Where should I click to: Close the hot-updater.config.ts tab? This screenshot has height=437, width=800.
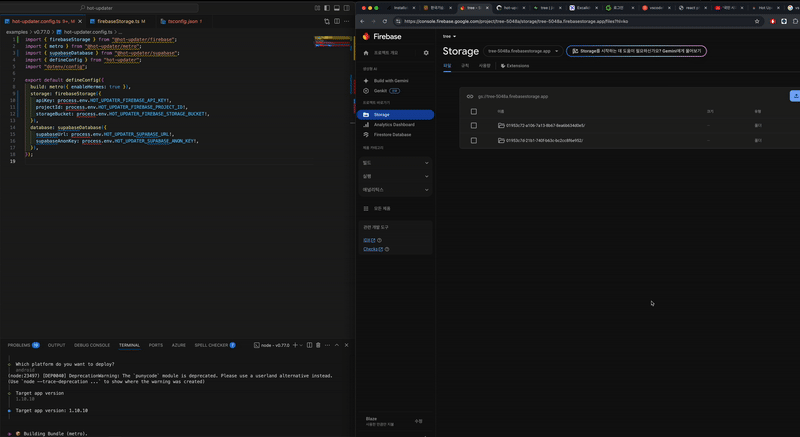click(80, 21)
